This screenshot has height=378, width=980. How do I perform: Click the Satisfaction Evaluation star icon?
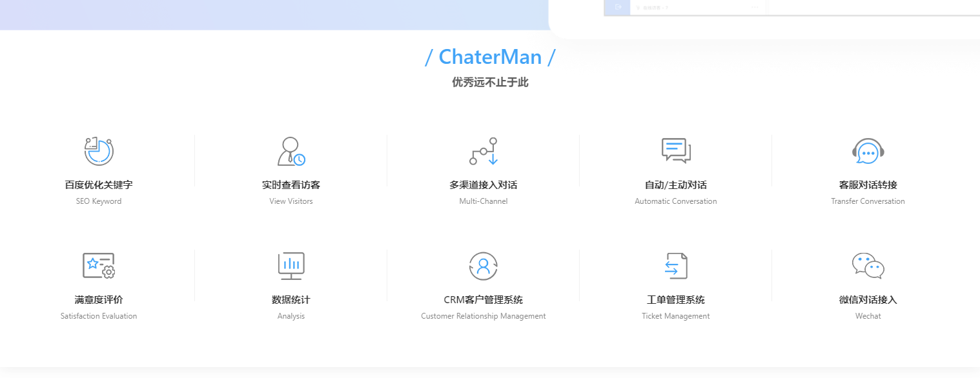[99, 266]
